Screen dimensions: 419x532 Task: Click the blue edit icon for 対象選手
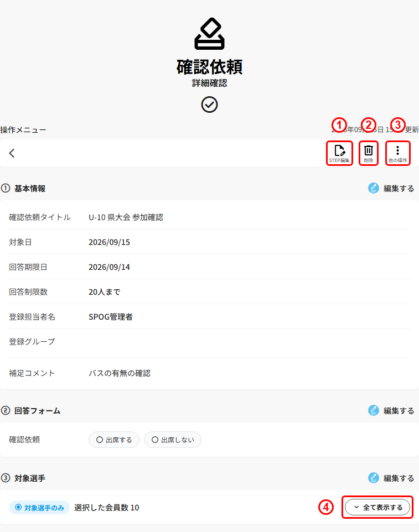(x=374, y=478)
